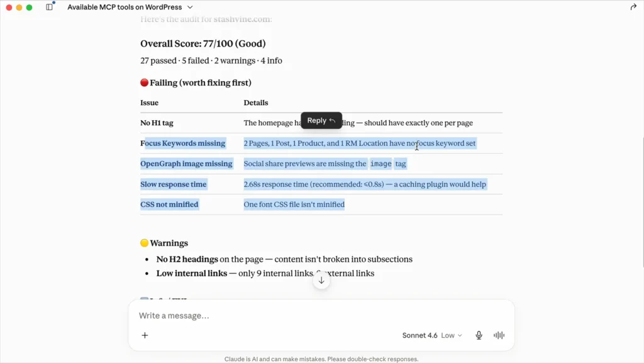Toggle the sidebar panel icon
The image size is (644, 363).
click(x=49, y=7)
